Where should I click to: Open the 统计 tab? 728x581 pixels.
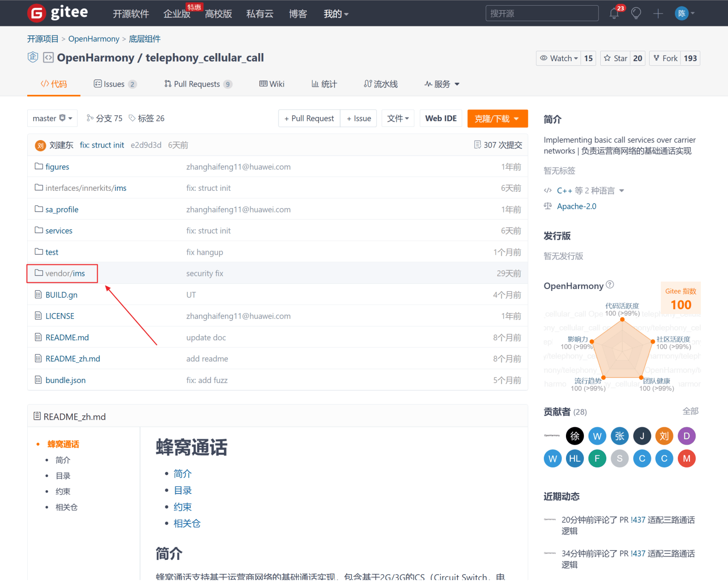click(x=324, y=84)
